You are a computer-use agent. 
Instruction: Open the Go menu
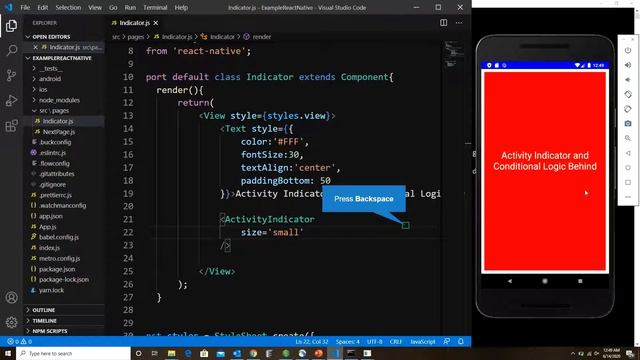[x=113, y=7]
